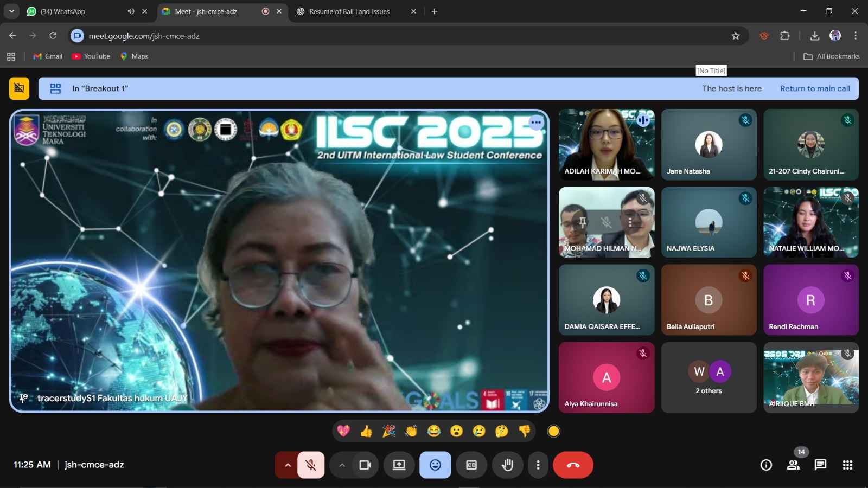Open the people list icon
Viewport: 868px width, 488px height.
coord(793,465)
